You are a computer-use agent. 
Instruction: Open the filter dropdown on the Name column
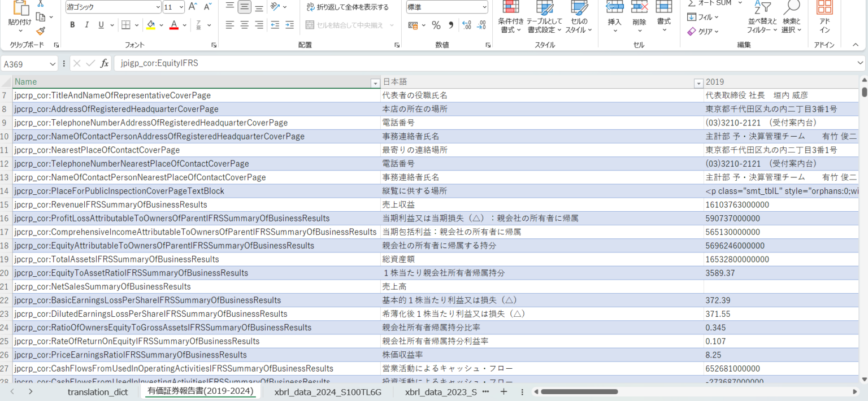pos(375,82)
